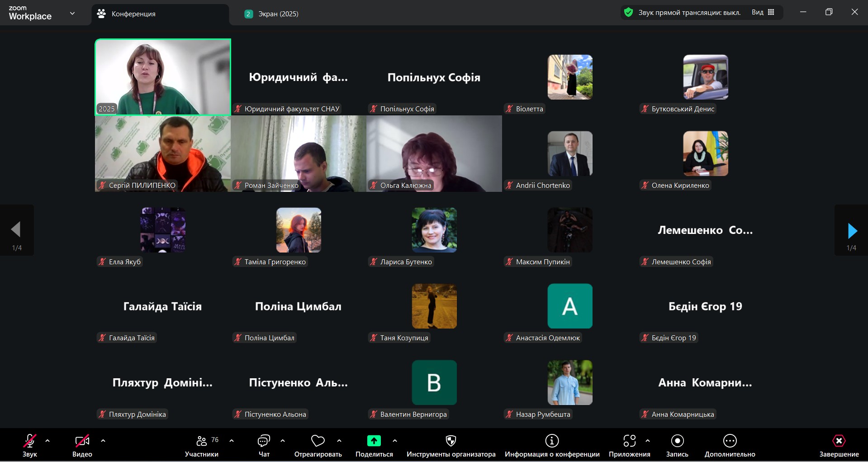Image resolution: width=868 pixels, height=462 pixels.
Task: Expand video options arrow next to Видео
Action: coord(103,441)
